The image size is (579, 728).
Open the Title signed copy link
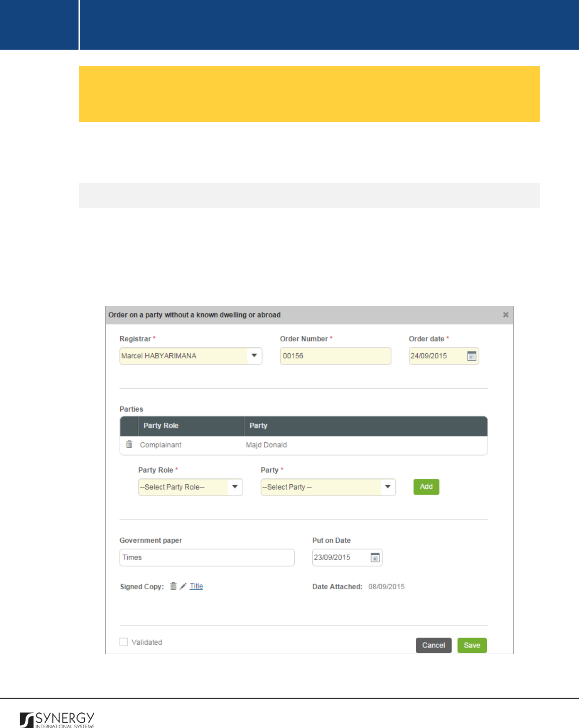pos(196,586)
